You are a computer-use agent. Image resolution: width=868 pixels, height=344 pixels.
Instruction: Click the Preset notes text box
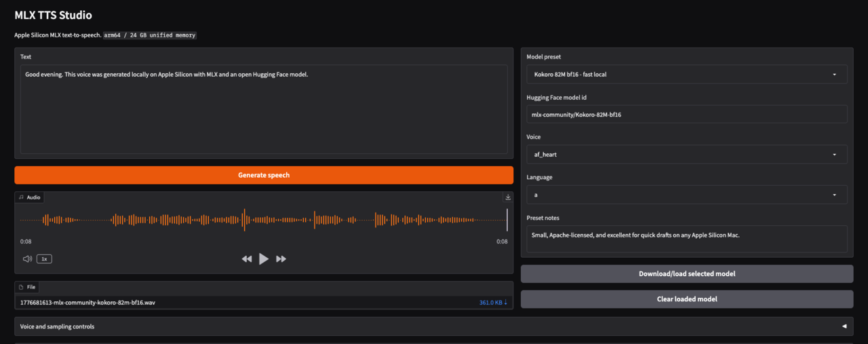[x=686, y=238]
